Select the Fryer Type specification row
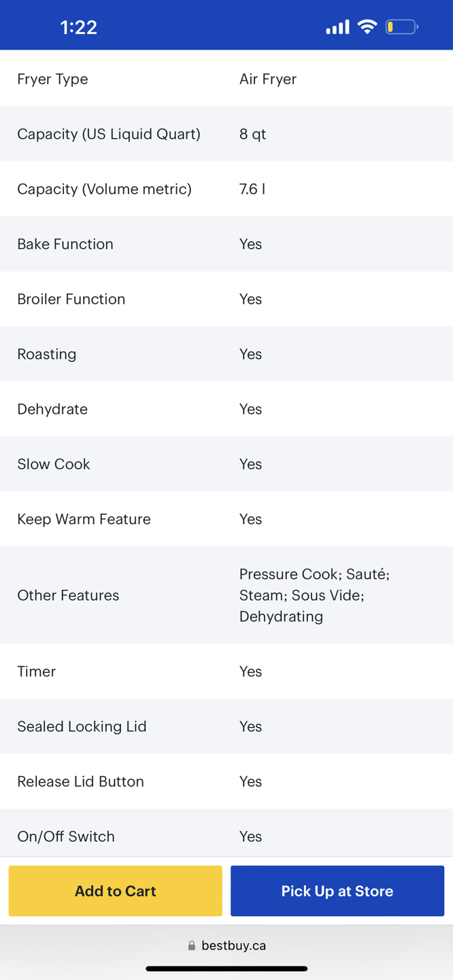Image resolution: width=453 pixels, height=980 pixels. click(227, 79)
